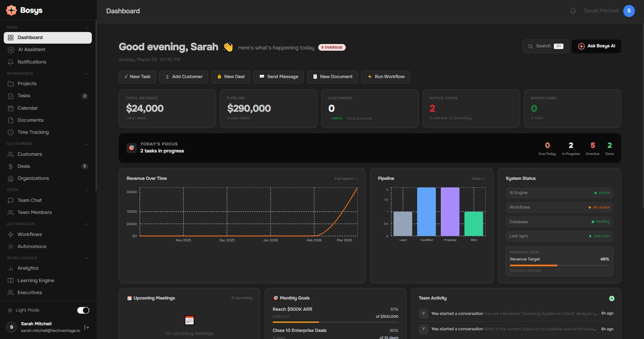Open AI Assistant from the sidebar
The image size is (644, 339).
click(31, 49)
